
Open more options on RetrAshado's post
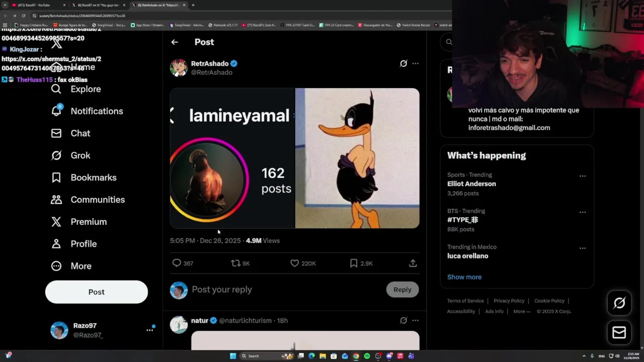click(x=415, y=63)
